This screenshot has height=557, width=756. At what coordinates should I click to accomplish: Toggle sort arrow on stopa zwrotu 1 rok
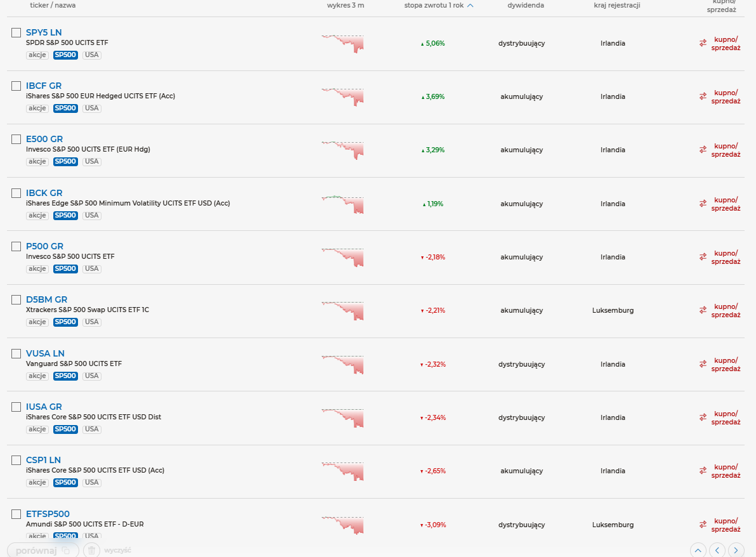470,6
